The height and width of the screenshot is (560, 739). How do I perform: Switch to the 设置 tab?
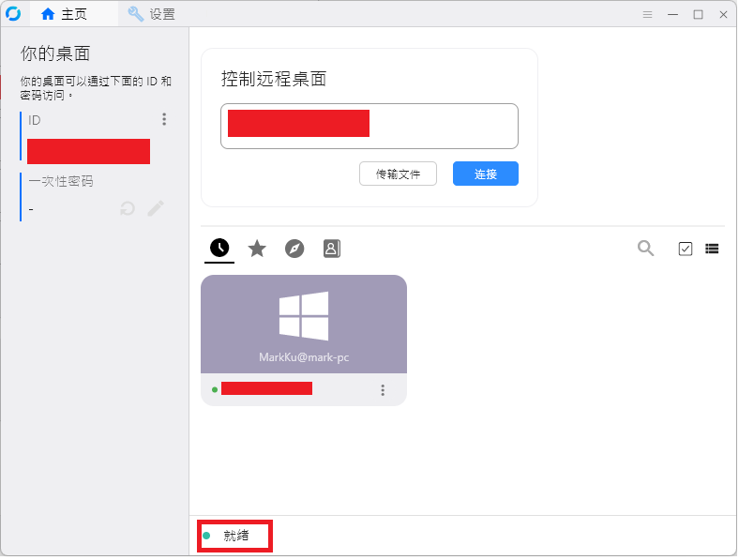click(x=152, y=14)
